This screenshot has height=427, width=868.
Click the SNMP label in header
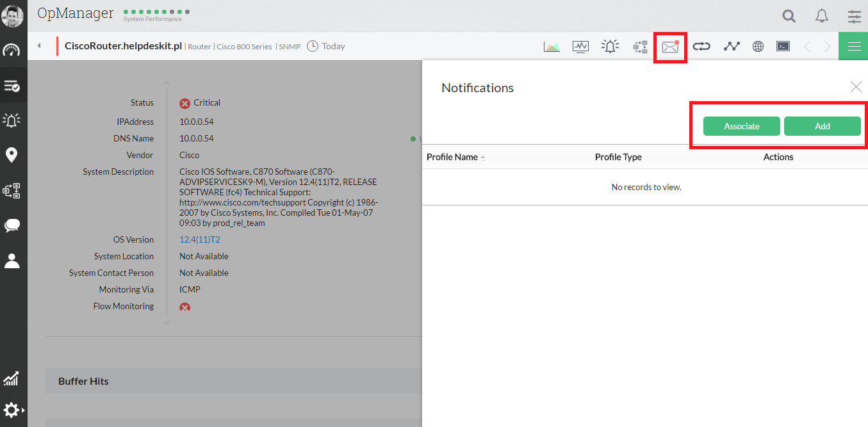(x=290, y=47)
